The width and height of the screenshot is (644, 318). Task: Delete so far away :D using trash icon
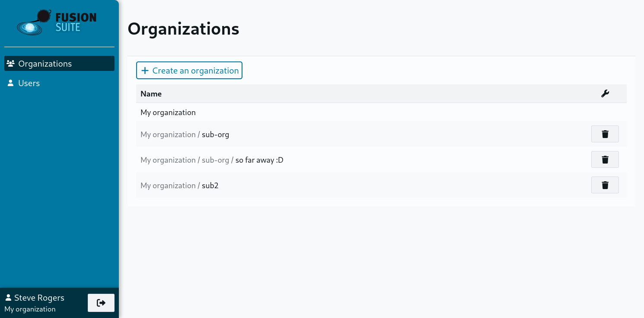click(x=605, y=160)
